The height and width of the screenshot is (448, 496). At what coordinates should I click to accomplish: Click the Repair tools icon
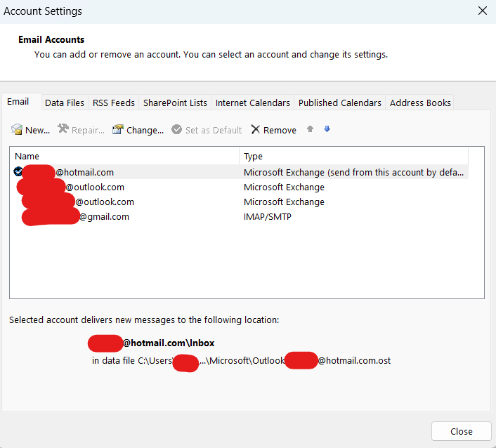coord(63,129)
